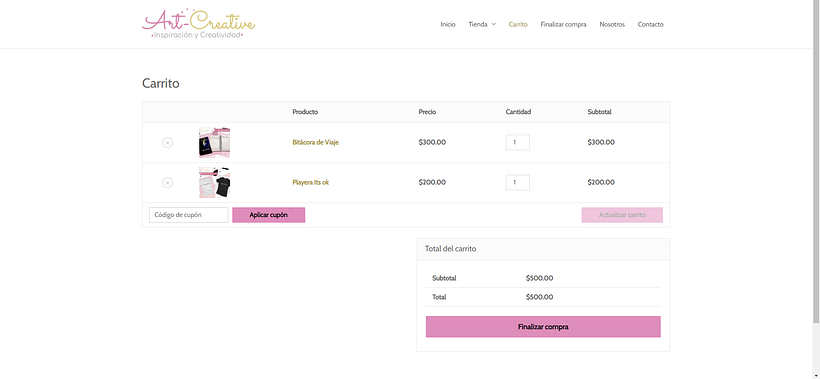Focus the quantity field for Playera Its ok
820x379 pixels.
[518, 182]
